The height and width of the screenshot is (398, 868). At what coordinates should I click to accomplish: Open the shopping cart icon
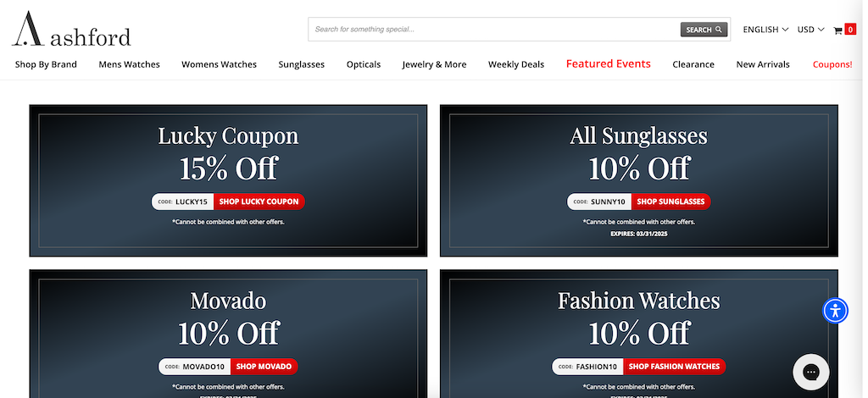click(837, 30)
